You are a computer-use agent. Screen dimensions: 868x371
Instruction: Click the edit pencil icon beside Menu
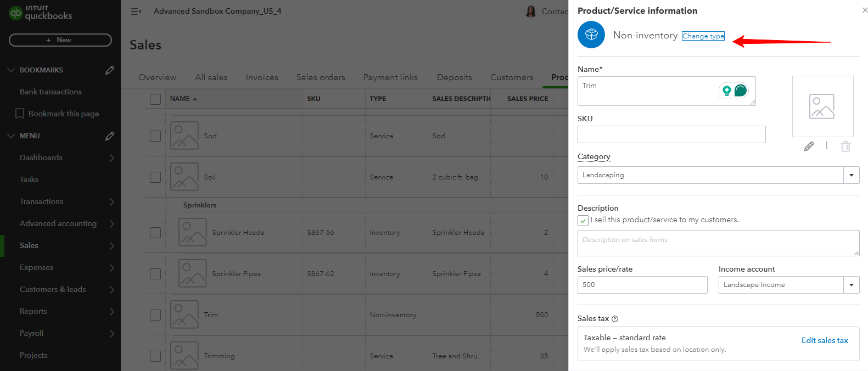click(110, 136)
